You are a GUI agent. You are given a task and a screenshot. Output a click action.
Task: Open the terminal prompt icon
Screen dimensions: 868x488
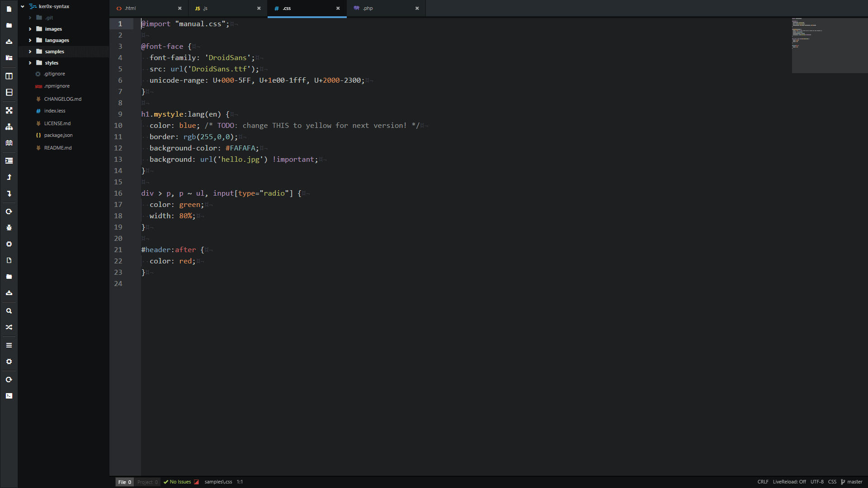9,396
